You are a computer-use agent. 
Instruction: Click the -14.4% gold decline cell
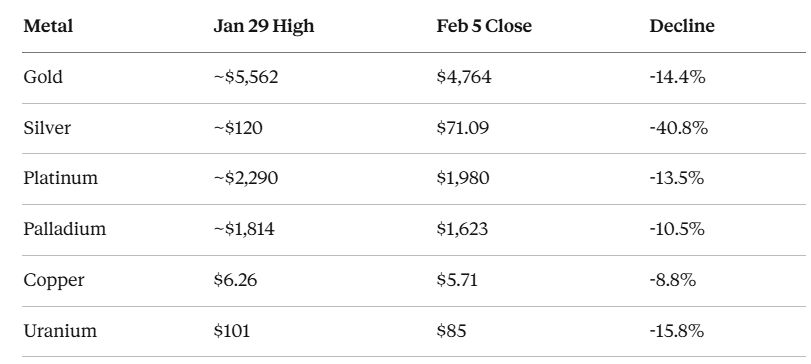tap(677, 77)
